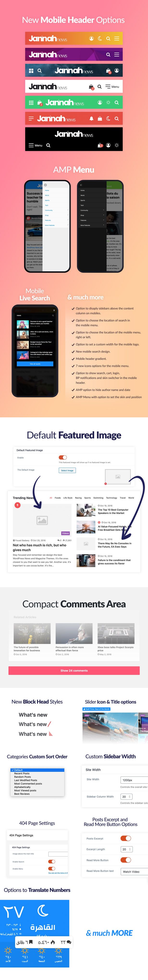Toggle the sun skin switcher in the green header
This screenshot has height=980, width=148.
point(108,102)
